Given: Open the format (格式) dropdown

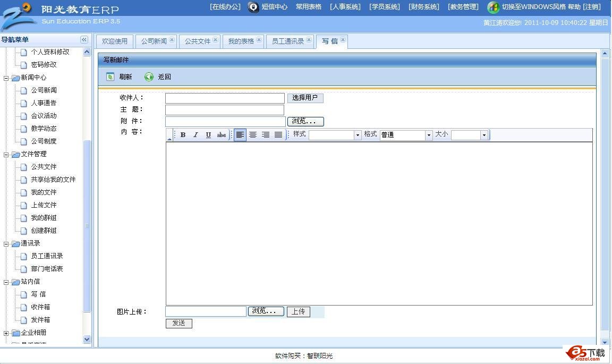Looking at the screenshot, I should click(x=428, y=136).
